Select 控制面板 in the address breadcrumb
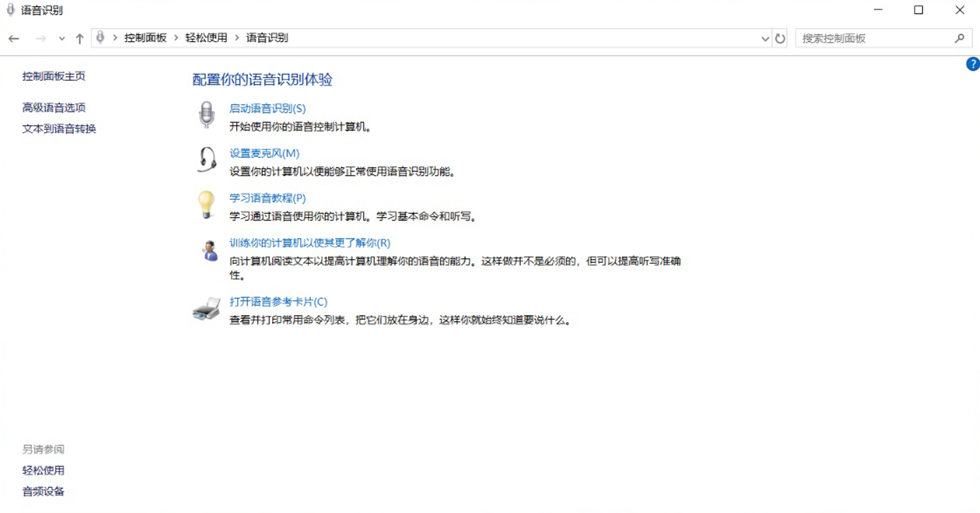 click(145, 38)
